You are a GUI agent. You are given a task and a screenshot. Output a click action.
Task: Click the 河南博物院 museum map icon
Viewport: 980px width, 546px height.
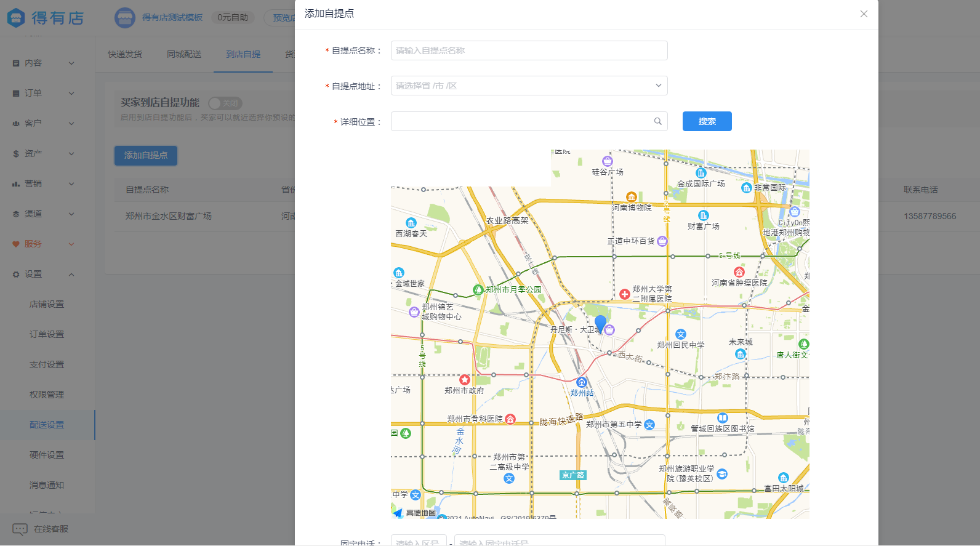631,197
